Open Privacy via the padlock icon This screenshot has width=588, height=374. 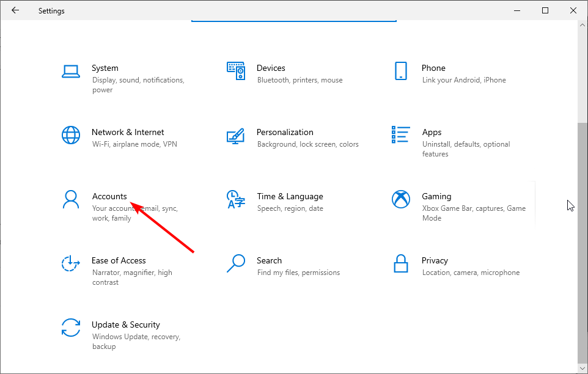coord(400,263)
